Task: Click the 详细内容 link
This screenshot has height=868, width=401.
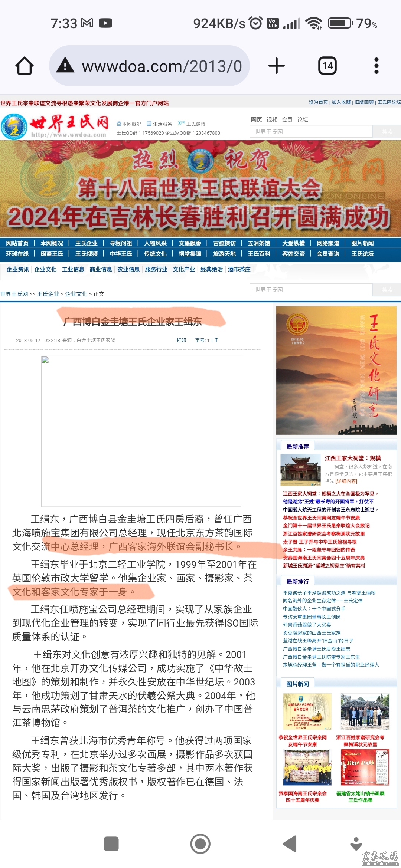Action: tap(346, 481)
